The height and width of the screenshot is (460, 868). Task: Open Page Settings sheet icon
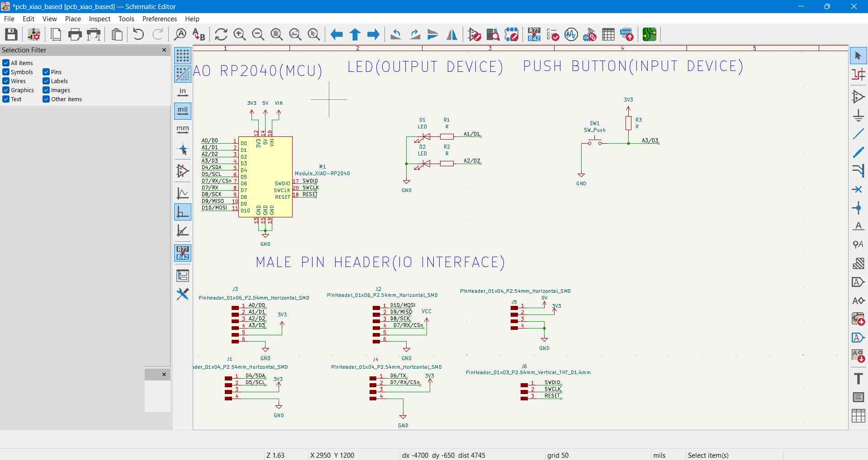coord(56,34)
